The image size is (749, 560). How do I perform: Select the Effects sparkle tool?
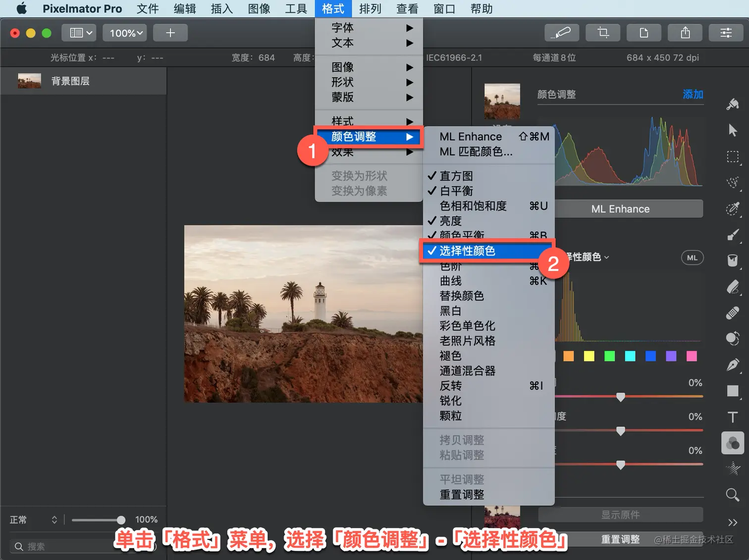(x=733, y=468)
